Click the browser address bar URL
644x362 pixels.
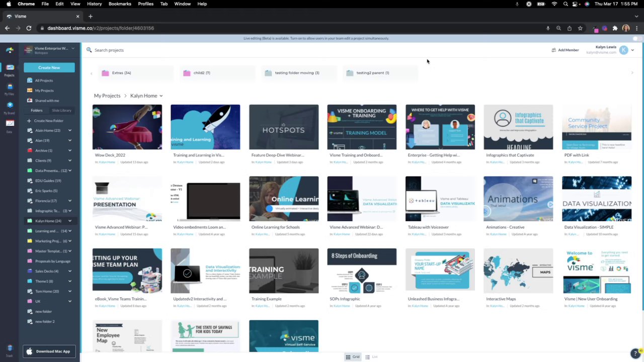(x=101, y=28)
